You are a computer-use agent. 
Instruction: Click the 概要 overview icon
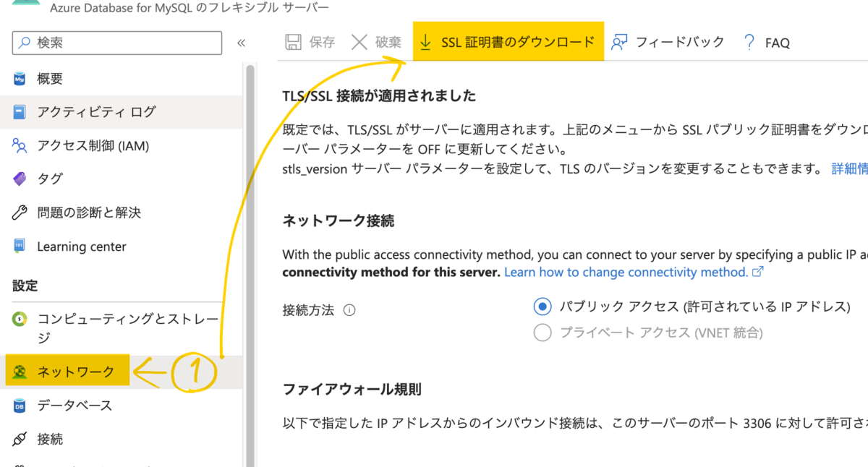pyautogui.click(x=20, y=78)
